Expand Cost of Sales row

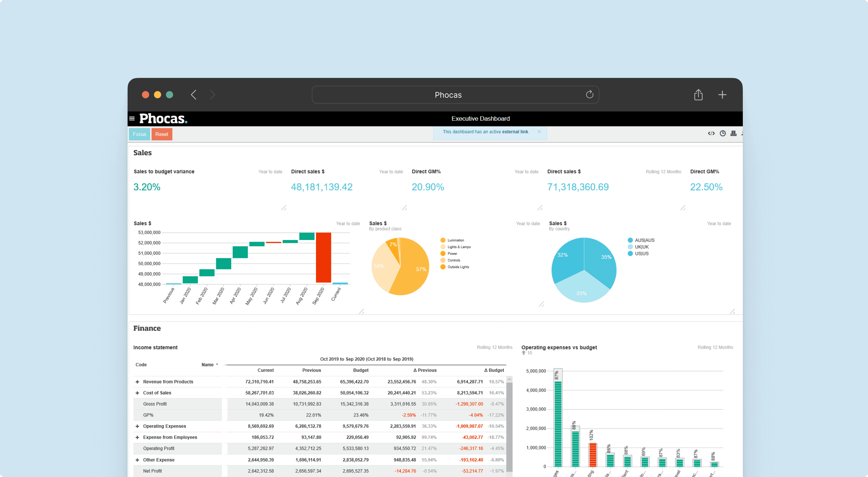pyautogui.click(x=137, y=393)
